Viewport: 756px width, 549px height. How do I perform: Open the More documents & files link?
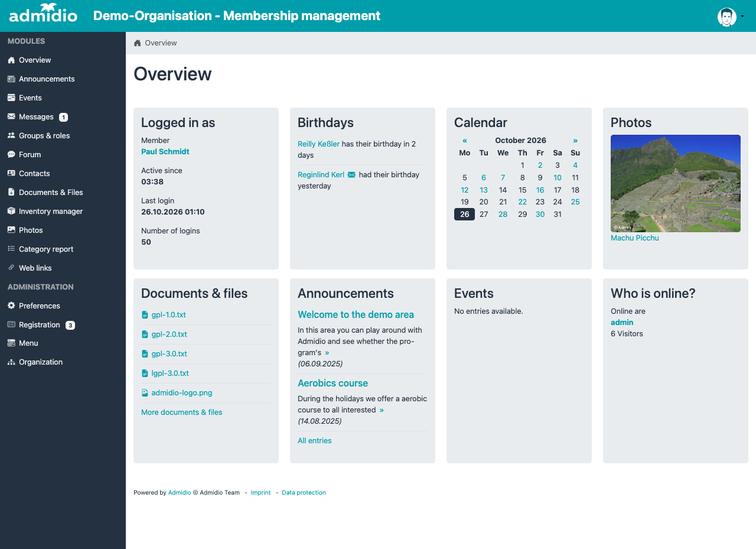(x=182, y=412)
